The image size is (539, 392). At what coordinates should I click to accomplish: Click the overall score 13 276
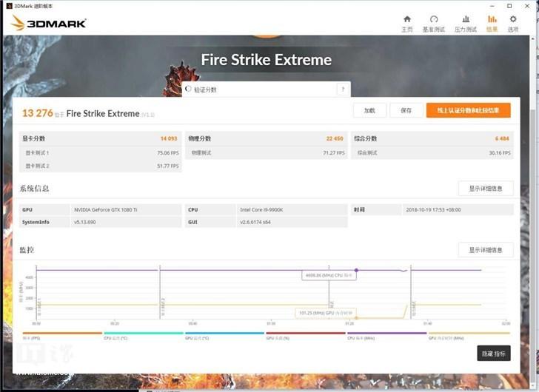point(38,113)
